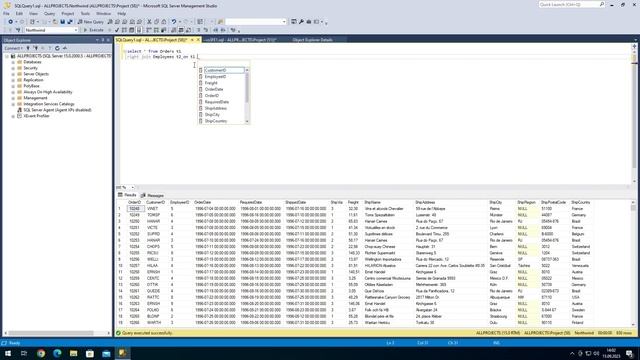The height and width of the screenshot is (360, 640).
Task: Click the Execute query button
Action: coord(93,30)
